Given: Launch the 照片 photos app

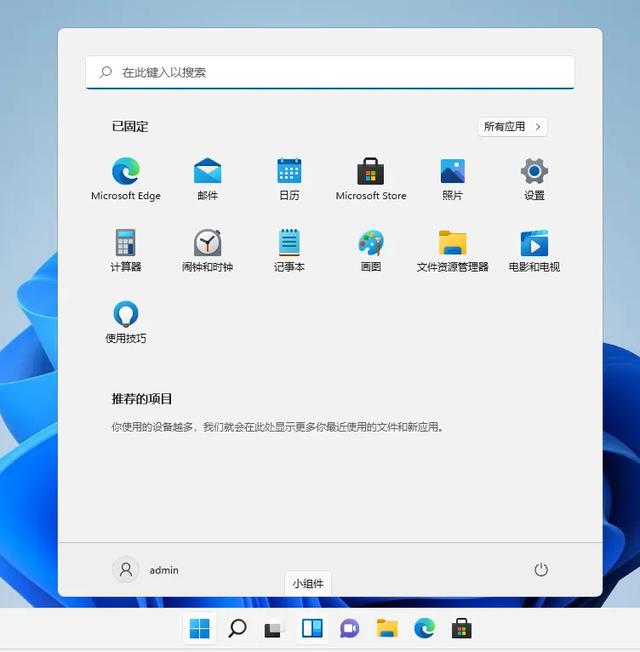Looking at the screenshot, I should (x=452, y=179).
